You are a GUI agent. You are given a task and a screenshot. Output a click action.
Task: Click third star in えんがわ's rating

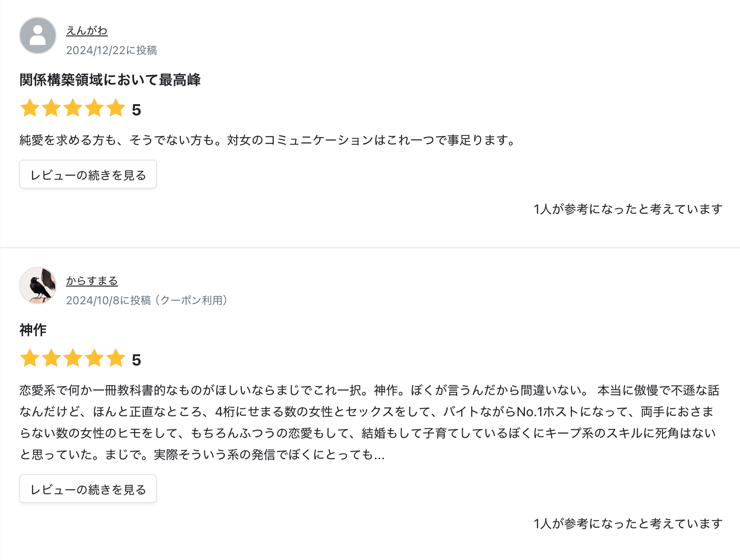click(73, 108)
